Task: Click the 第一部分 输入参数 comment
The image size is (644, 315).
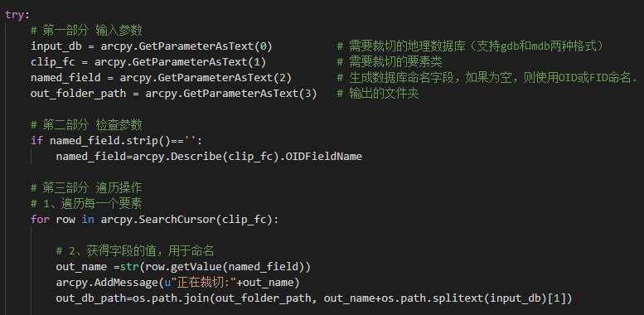Action: [x=87, y=31]
